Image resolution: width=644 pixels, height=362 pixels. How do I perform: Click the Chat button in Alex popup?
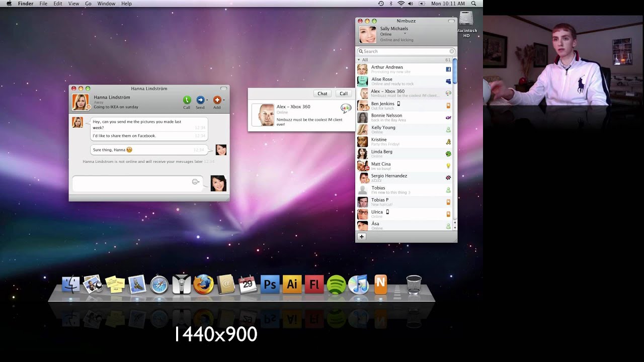(323, 94)
